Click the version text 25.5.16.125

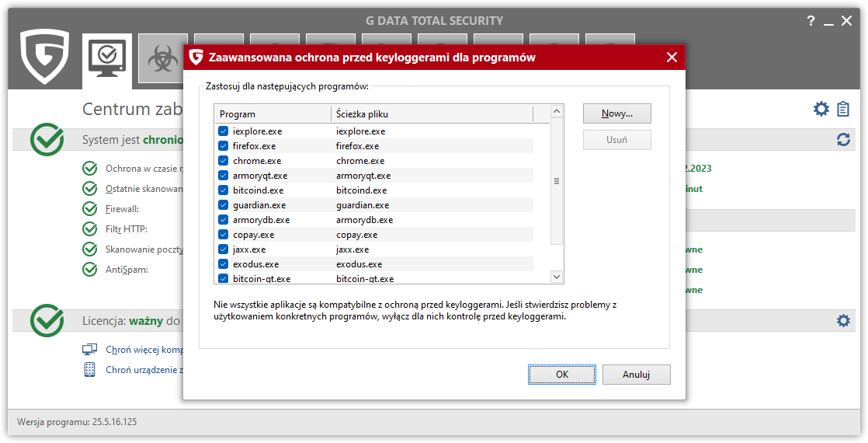pos(114,422)
